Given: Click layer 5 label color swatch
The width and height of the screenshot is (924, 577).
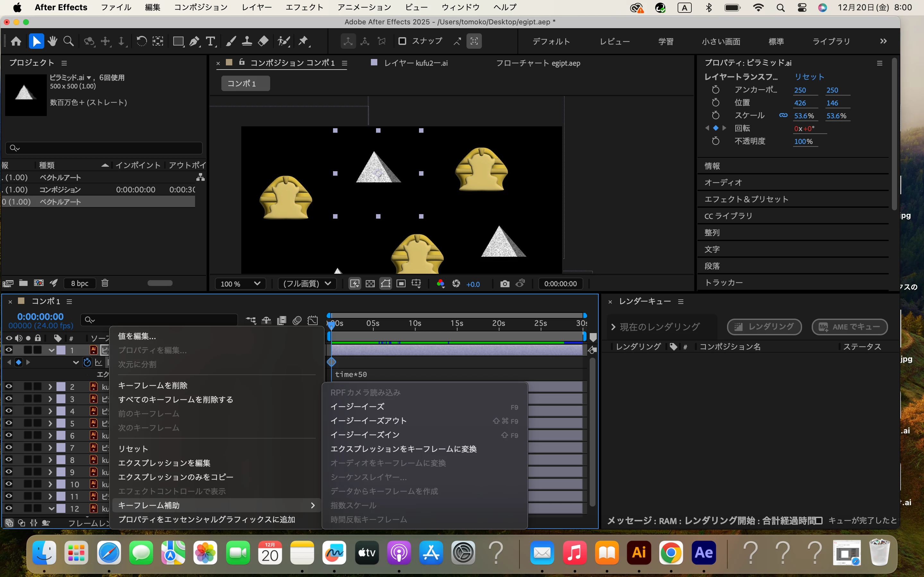Looking at the screenshot, I should [61, 423].
